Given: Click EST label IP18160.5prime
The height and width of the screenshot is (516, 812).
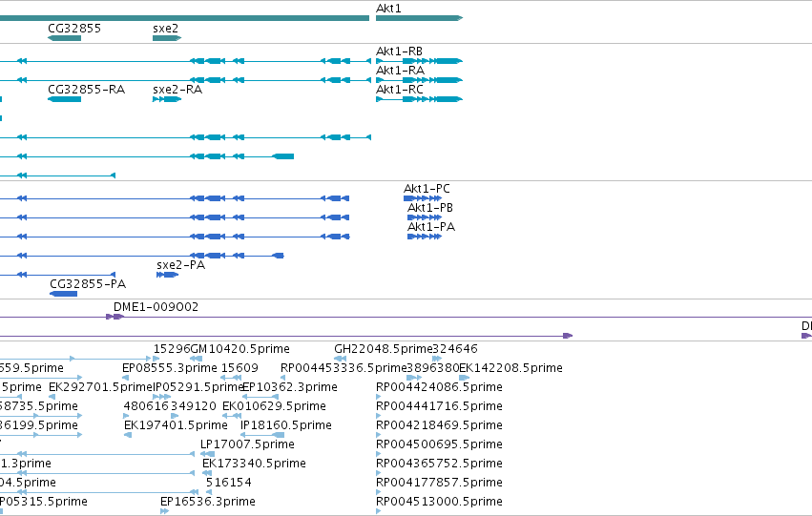Looking at the screenshot, I should click(x=286, y=425).
